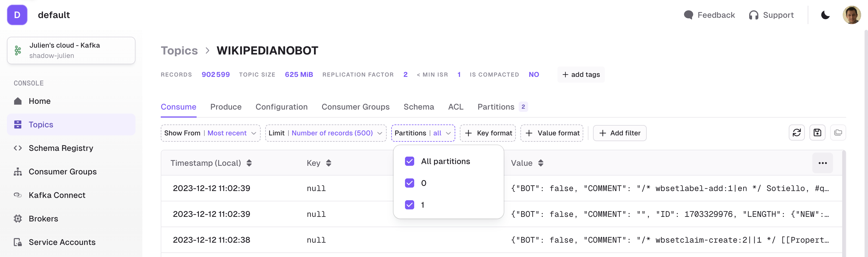Open saved filters folder icon

pyautogui.click(x=838, y=133)
